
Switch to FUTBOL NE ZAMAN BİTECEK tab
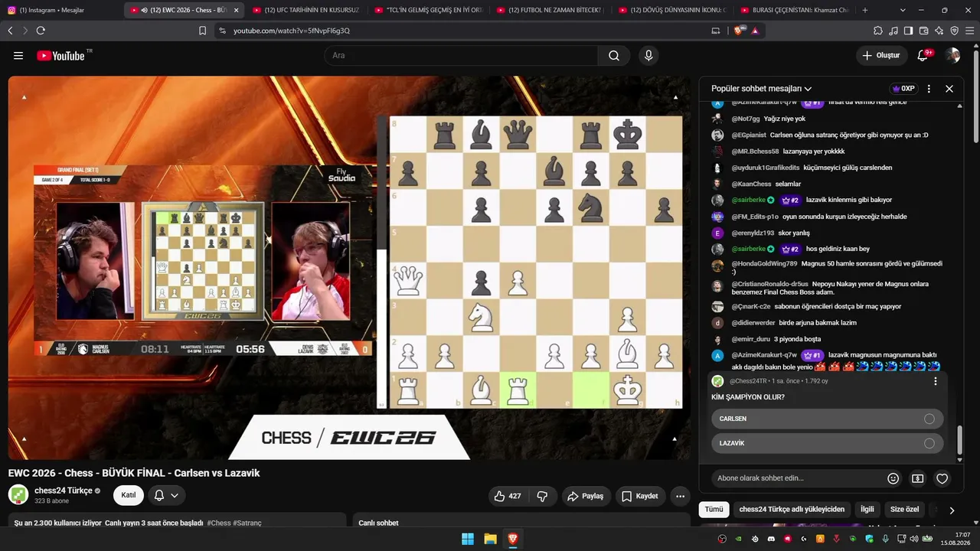[x=550, y=10]
